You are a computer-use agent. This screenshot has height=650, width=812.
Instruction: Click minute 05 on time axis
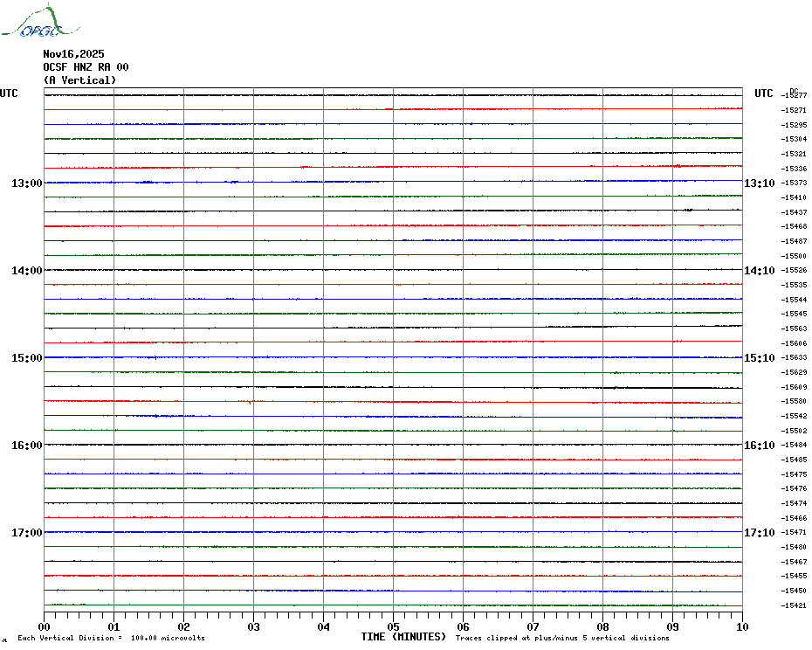tap(393, 626)
